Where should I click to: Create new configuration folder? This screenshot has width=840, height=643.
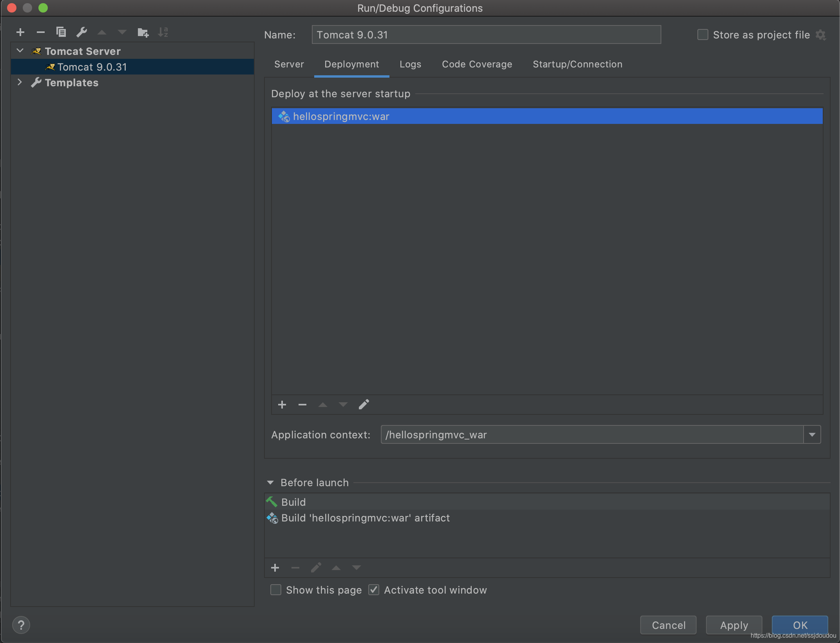(143, 32)
